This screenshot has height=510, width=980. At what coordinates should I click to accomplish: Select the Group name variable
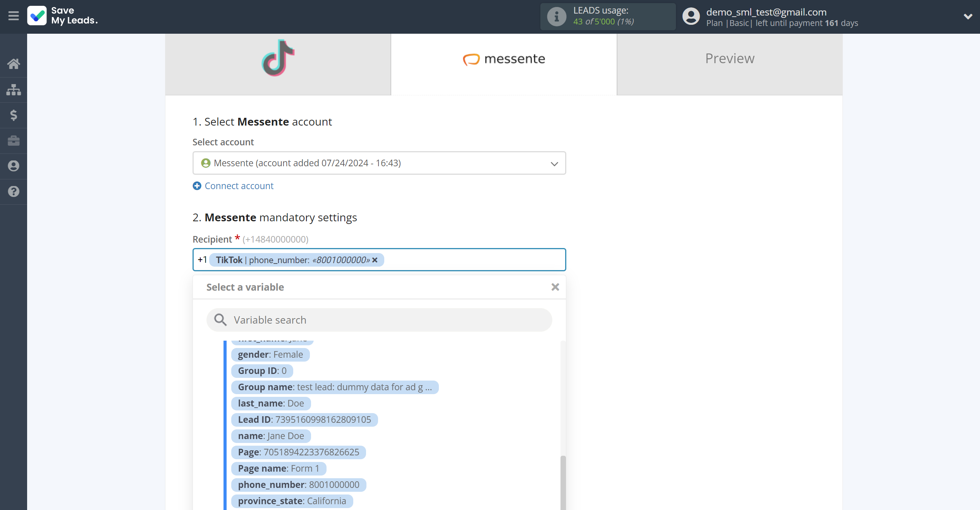click(x=335, y=387)
